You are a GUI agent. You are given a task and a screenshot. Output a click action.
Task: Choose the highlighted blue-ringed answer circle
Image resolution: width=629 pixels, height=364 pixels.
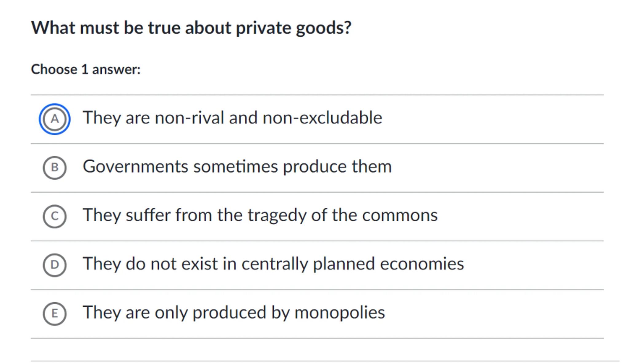54,119
